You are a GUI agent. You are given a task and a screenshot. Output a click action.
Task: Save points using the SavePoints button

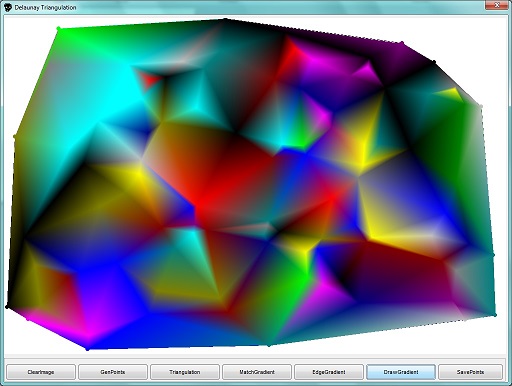(x=470, y=372)
